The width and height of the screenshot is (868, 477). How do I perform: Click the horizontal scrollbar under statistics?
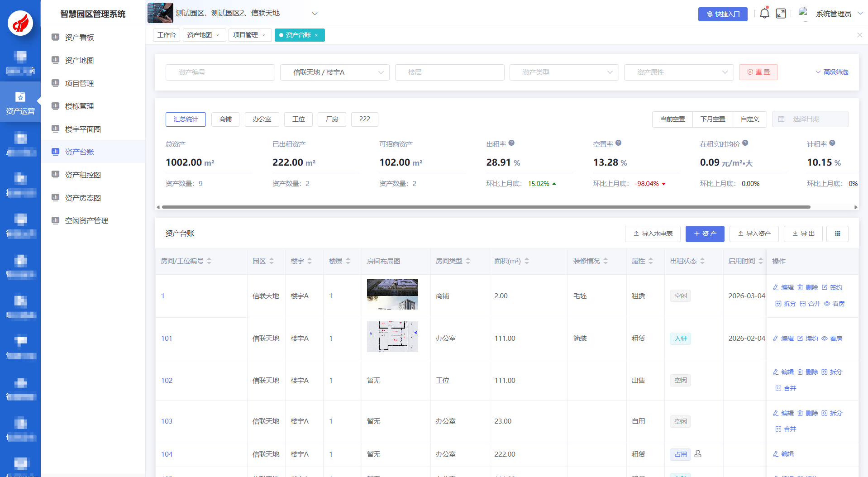tap(486, 207)
